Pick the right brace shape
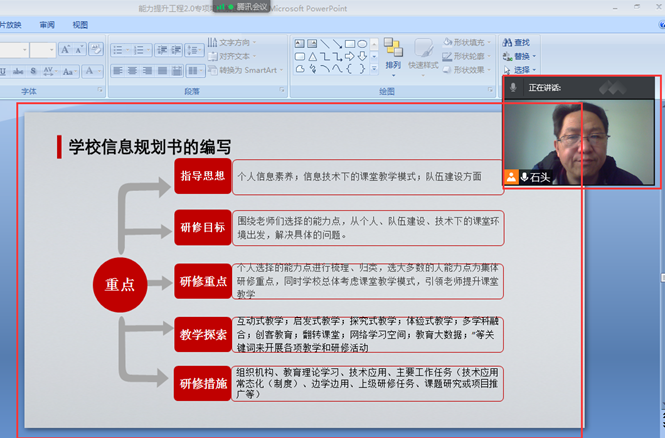The width and height of the screenshot is (665, 438). point(362,69)
